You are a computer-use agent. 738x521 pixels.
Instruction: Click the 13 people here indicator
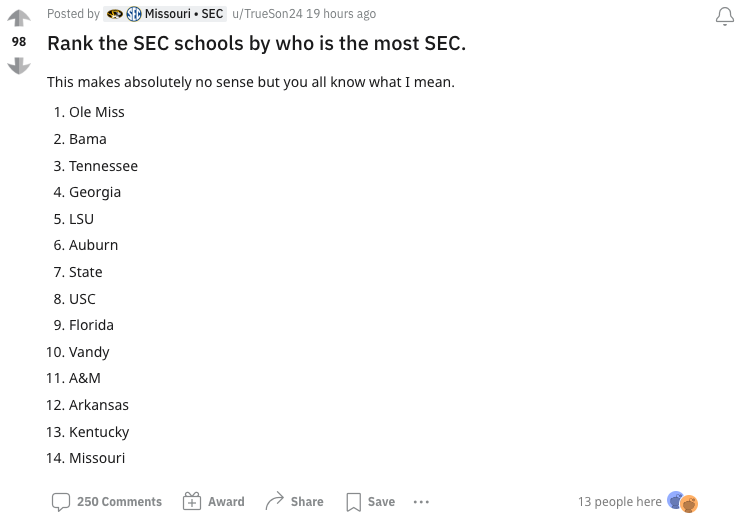click(x=619, y=502)
